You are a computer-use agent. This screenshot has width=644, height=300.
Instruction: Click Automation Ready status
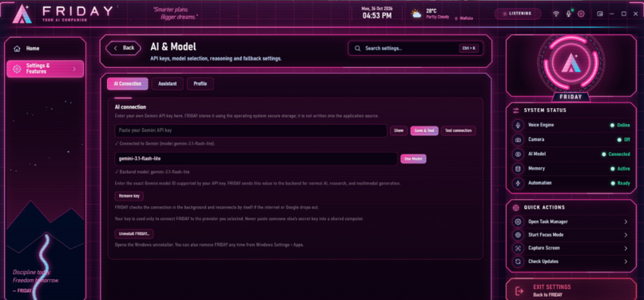coord(620,183)
